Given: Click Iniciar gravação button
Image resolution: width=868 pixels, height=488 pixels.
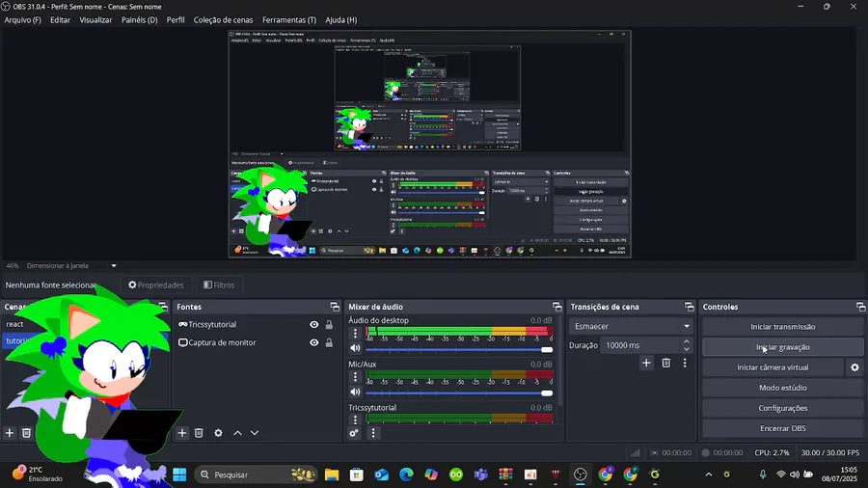Looking at the screenshot, I should click(x=783, y=347).
